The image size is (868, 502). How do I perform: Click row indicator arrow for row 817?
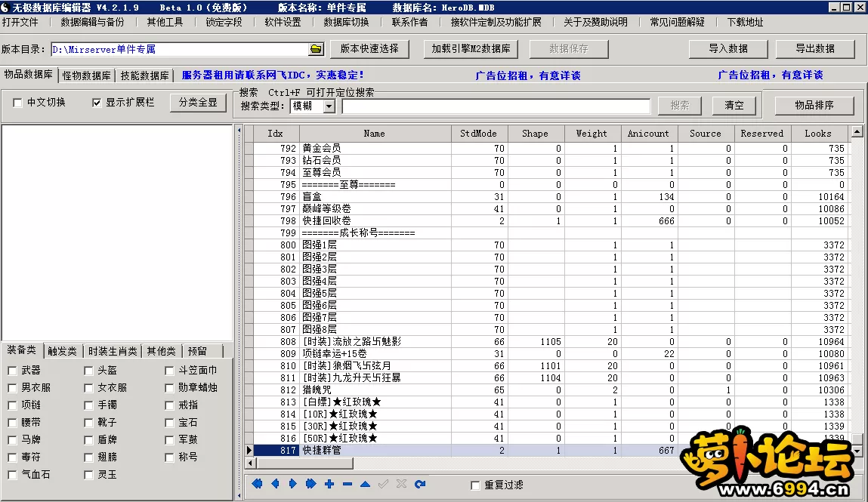coord(249,450)
